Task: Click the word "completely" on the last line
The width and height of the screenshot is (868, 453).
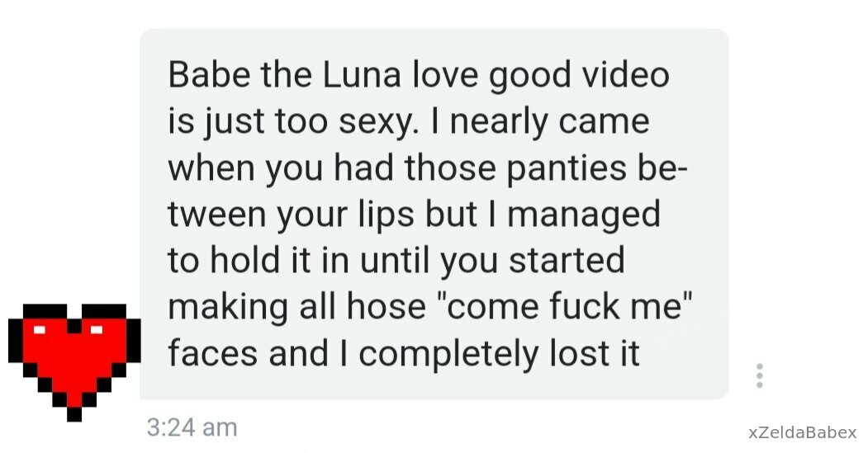Action: [448, 355]
